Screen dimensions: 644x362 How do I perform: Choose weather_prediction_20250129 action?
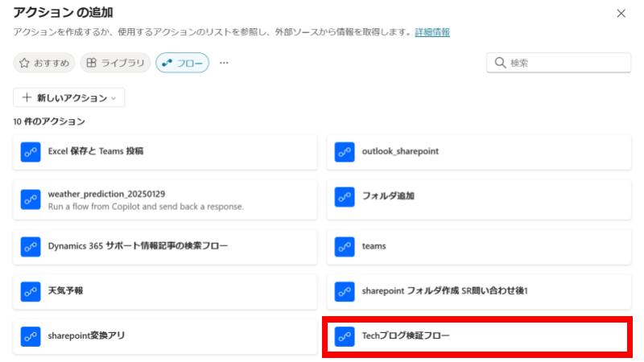[165, 200]
